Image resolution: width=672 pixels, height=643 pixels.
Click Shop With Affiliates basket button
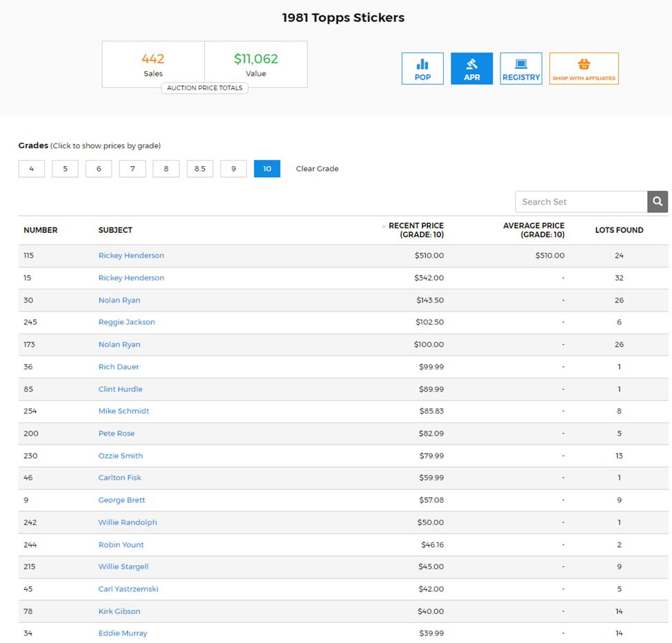(x=584, y=69)
